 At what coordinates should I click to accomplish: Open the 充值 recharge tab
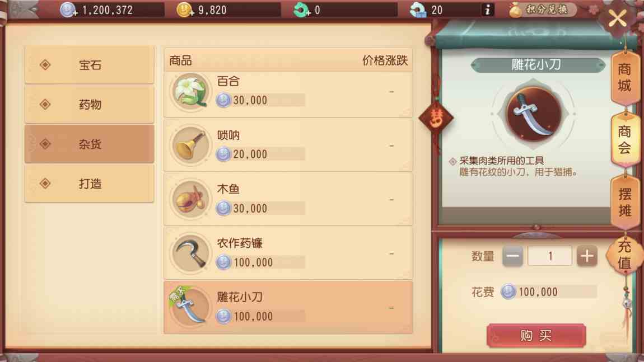(x=624, y=255)
